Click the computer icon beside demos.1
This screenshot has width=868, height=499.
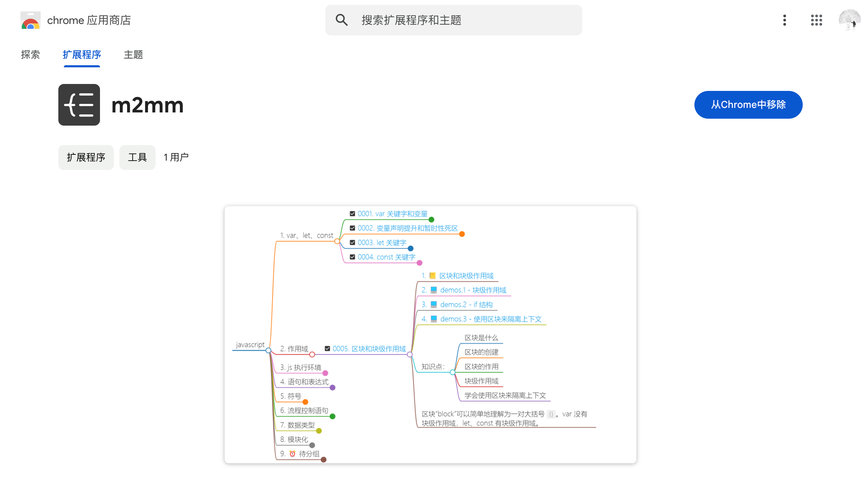coord(434,290)
